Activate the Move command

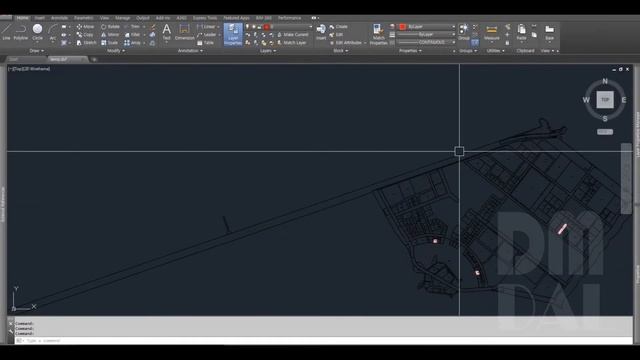[85, 27]
